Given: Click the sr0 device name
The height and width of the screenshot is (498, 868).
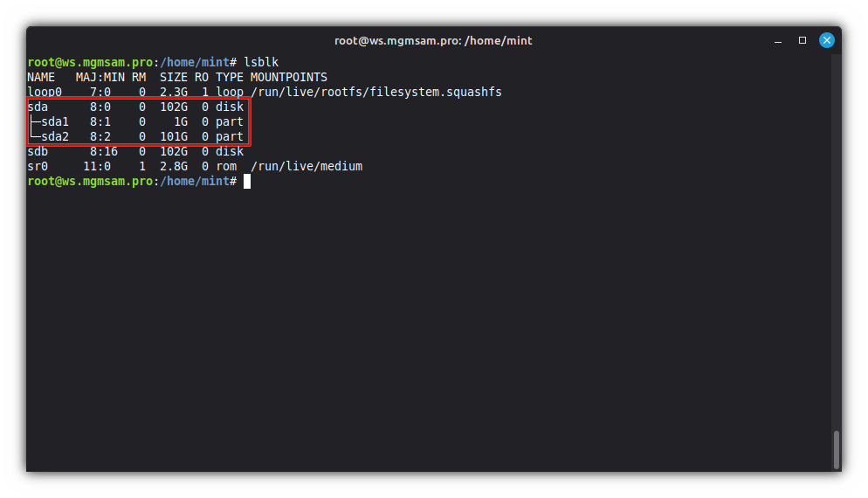Looking at the screenshot, I should pos(38,166).
